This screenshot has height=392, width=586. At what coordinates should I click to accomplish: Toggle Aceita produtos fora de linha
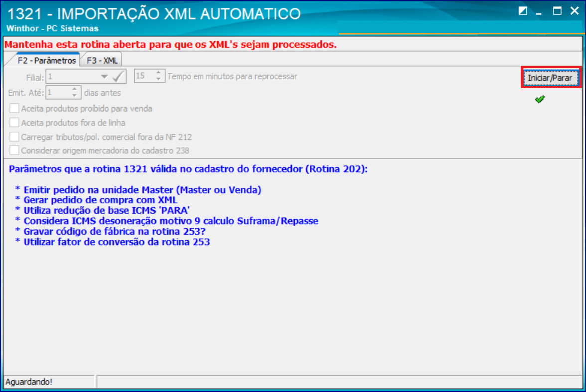(x=14, y=122)
